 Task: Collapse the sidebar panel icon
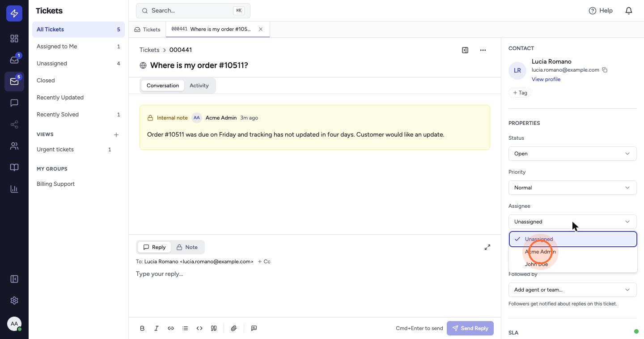14,279
